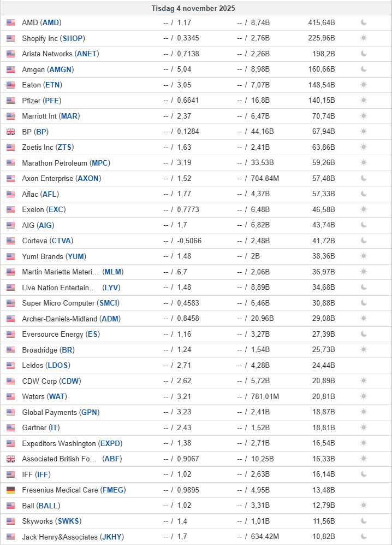
Task: Click the moon icon in the AMD row
Action: (364, 22)
